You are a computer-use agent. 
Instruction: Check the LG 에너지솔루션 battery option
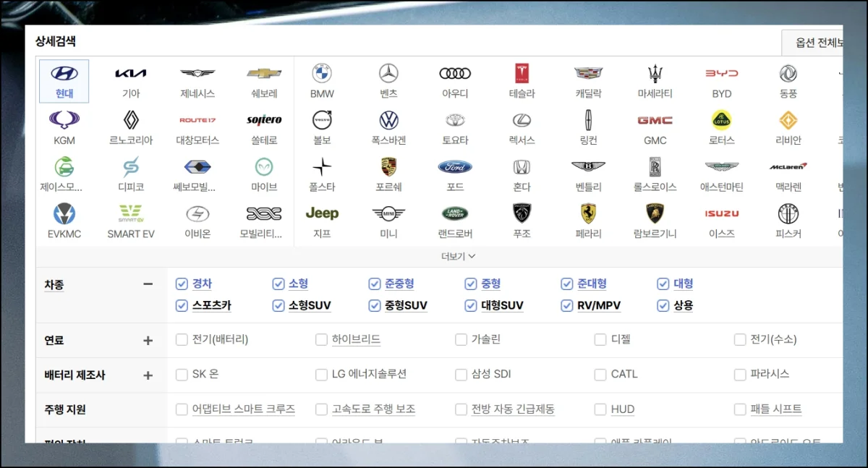[x=321, y=375]
